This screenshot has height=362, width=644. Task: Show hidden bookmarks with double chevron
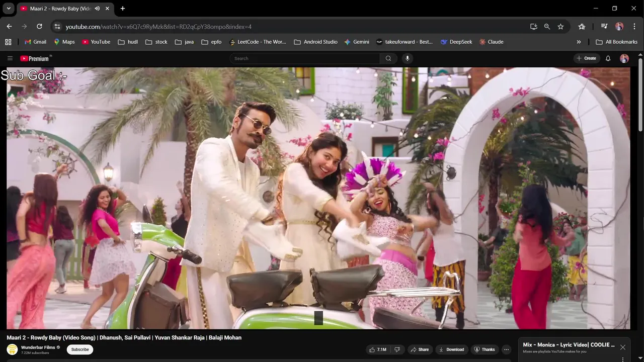tap(579, 42)
